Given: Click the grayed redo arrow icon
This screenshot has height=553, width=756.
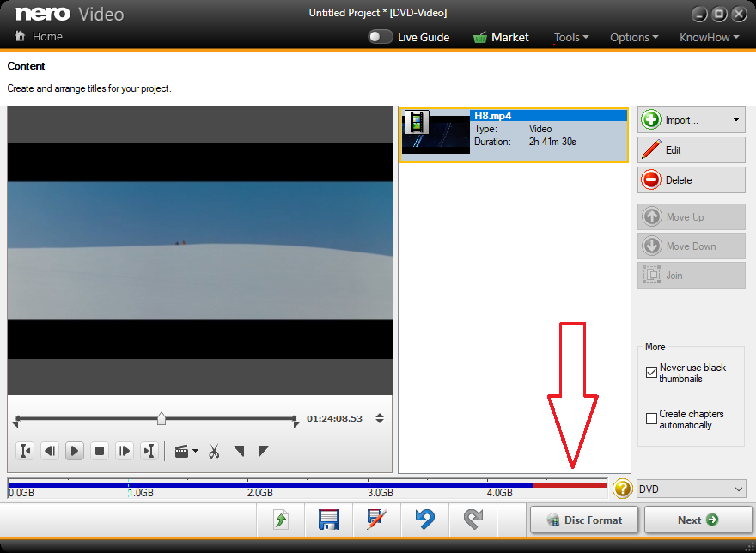Looking at the screenshot, I should [x=473, y=519].
